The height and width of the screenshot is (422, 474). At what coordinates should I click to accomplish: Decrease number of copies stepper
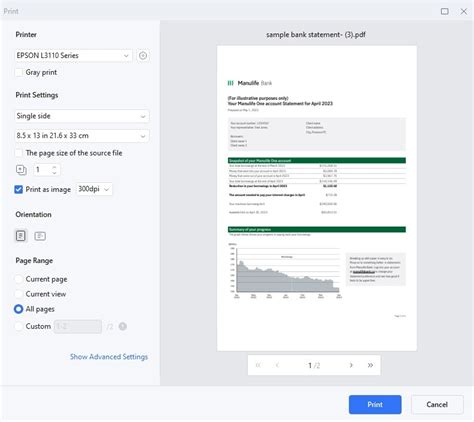tap(54, 173)
